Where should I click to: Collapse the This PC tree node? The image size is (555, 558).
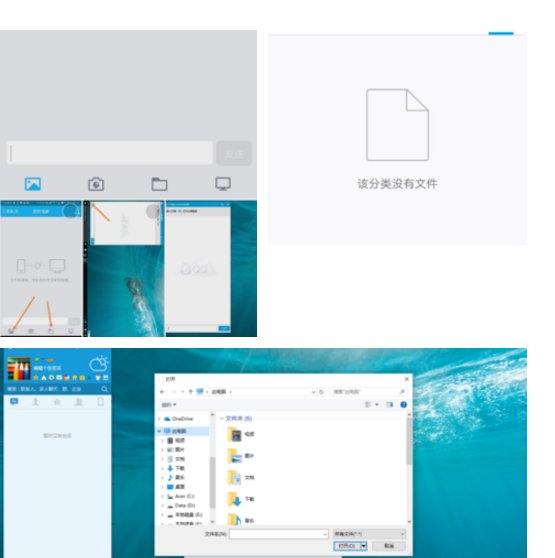[x=159, y=431]
